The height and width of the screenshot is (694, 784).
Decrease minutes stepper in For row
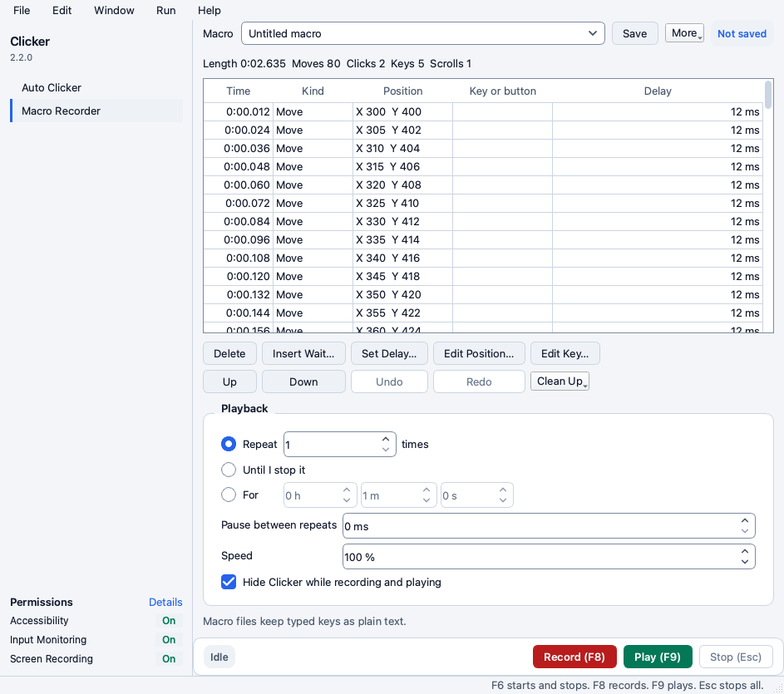click(426, 500)
